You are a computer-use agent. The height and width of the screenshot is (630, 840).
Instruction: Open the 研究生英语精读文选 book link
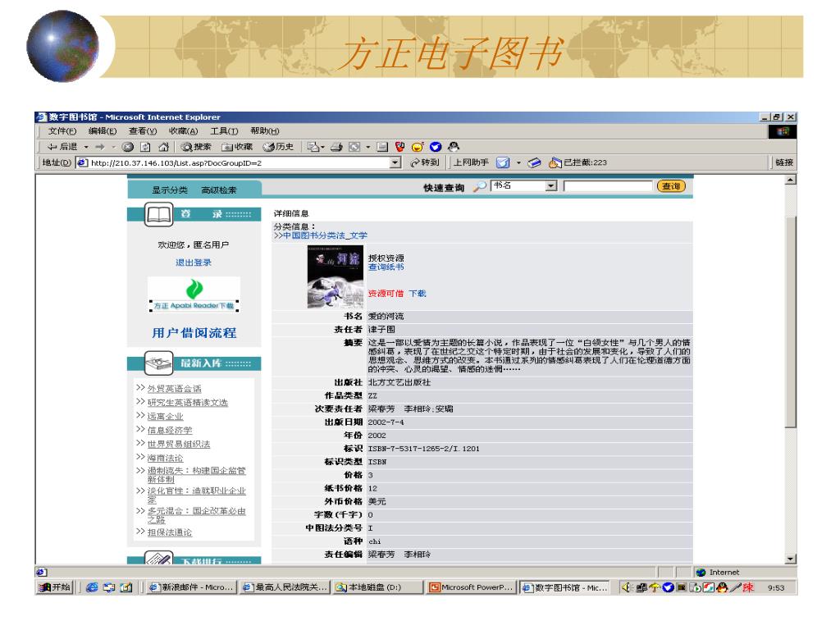click(x=188, y=402)
